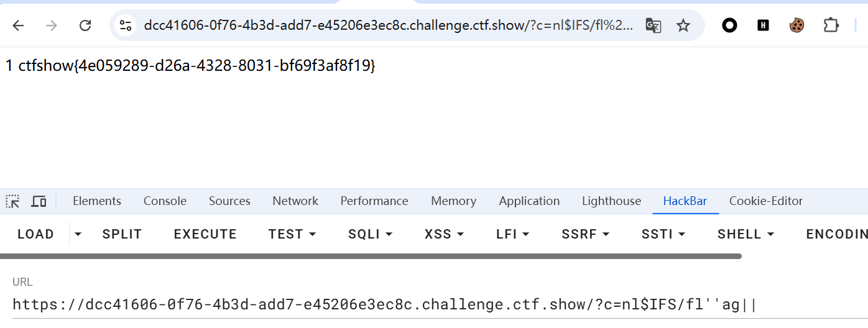Click the SPLIT button in HackBar
Screen dimensions: 868x328
(122, 234)
